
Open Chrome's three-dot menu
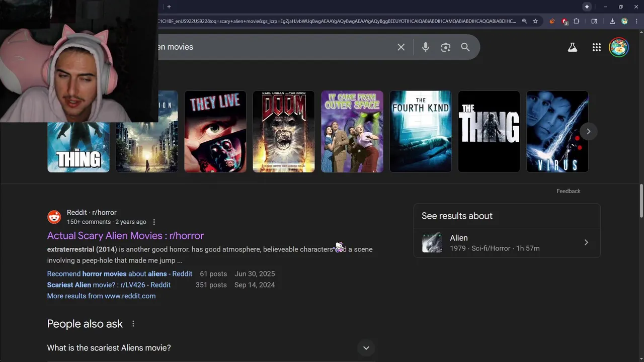636,21
